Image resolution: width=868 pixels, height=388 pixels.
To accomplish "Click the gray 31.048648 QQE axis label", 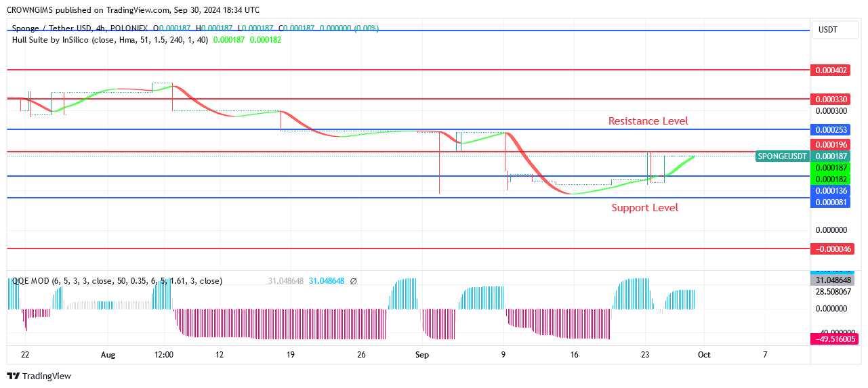I will click(831, 280).
